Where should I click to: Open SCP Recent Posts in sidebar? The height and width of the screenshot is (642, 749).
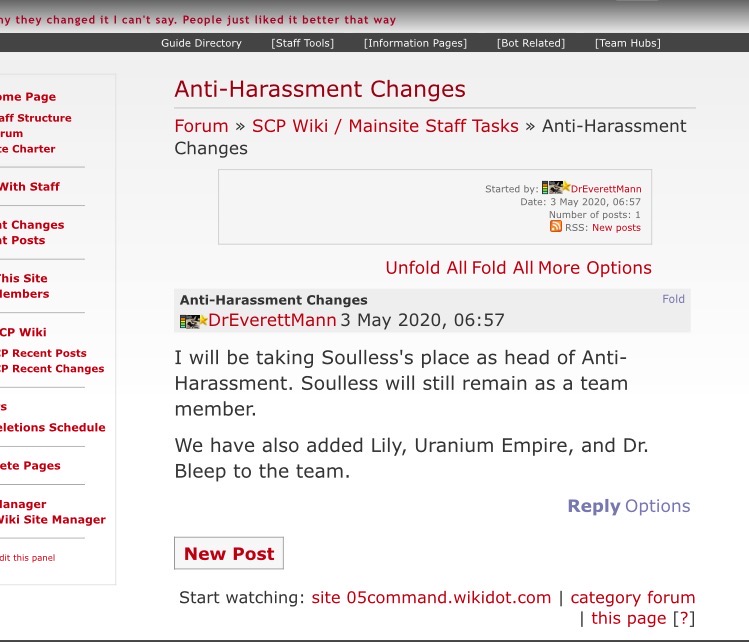point(43,353)
